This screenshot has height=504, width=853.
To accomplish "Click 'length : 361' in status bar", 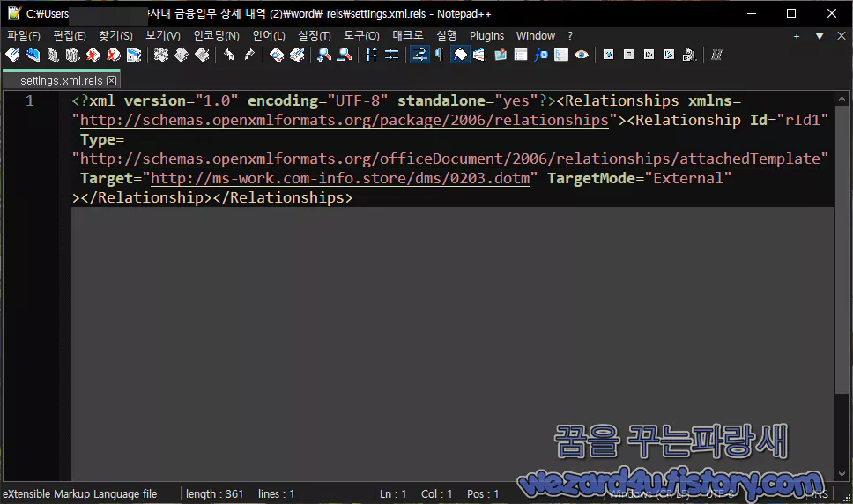I will click(x=214, y=493).
